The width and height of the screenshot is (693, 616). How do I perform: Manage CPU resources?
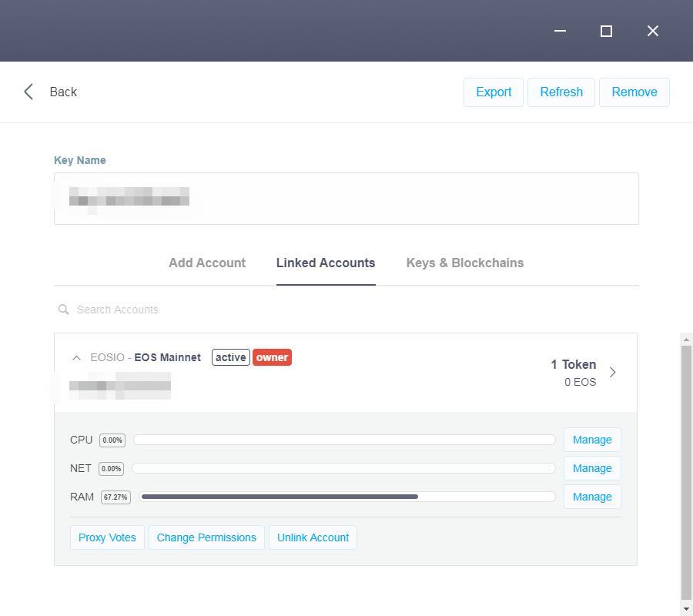[592, 440]
